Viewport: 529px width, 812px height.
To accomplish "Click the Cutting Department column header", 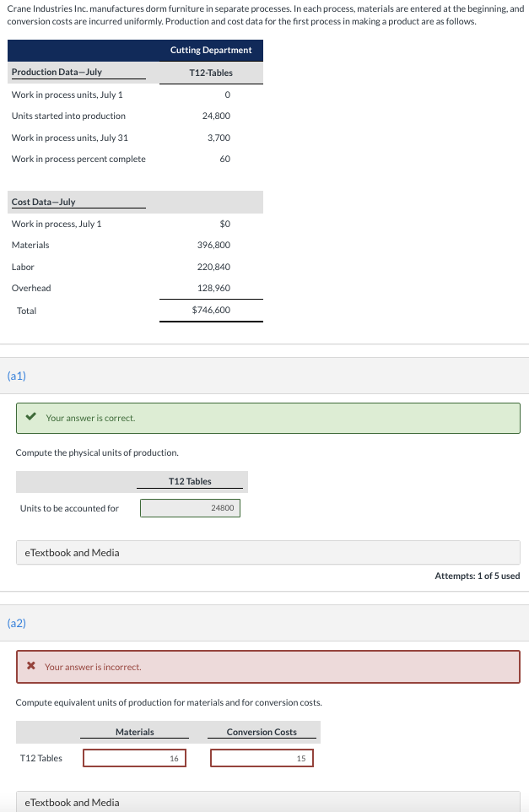I will [x=211, y=51].
